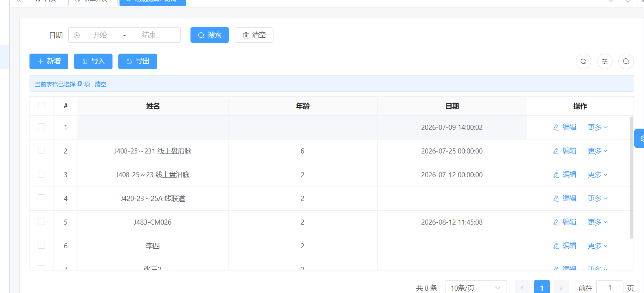This screenshot has width=644, height=293.
Task: Click the name cell J483-CM026
Action: point(153,222)
